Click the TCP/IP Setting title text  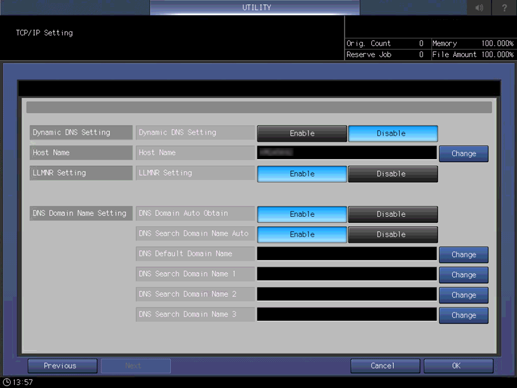coord(44,33)
